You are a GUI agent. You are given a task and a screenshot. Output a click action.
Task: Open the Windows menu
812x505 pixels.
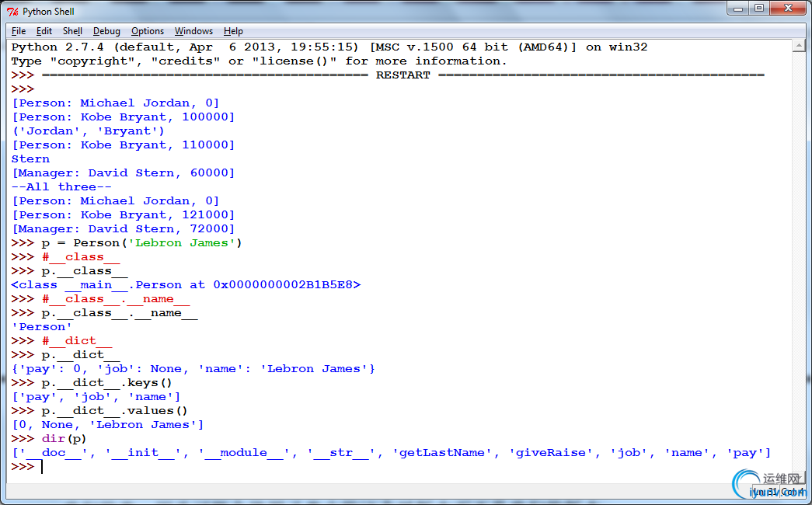[x=193, y=31]
